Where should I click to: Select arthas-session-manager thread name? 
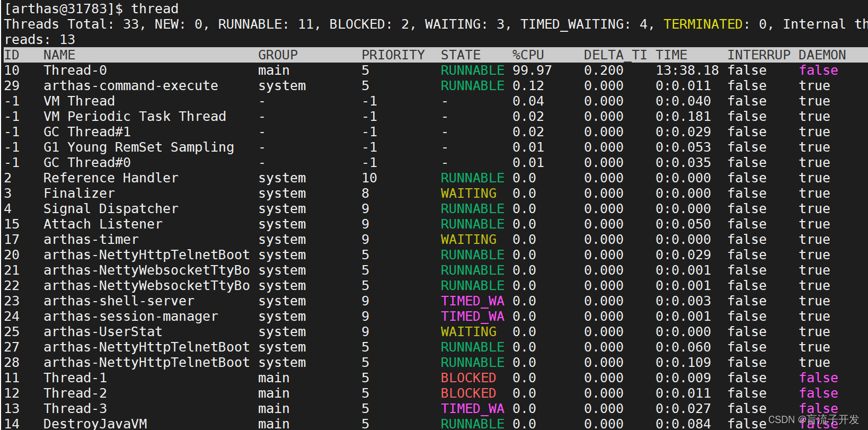(131, 317)
